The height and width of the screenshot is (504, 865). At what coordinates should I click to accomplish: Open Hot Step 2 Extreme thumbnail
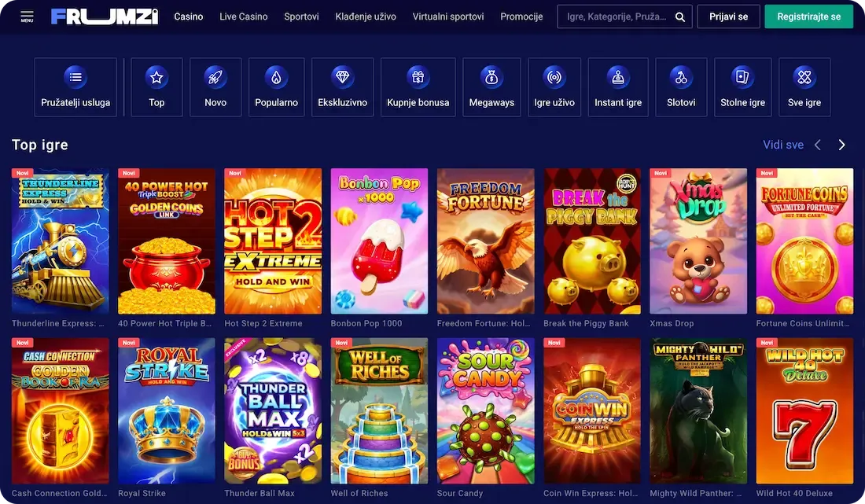click(273, 241)
